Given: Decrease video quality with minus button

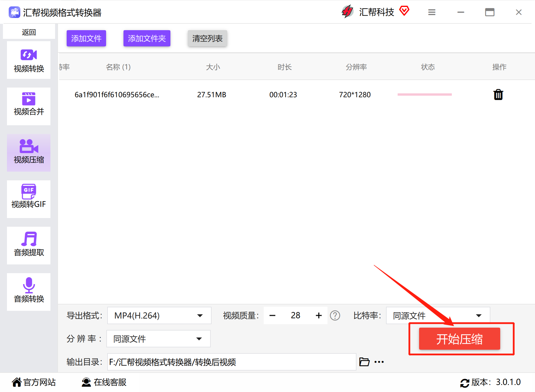Looking at the screenshot, I should (x=272, y=315).
